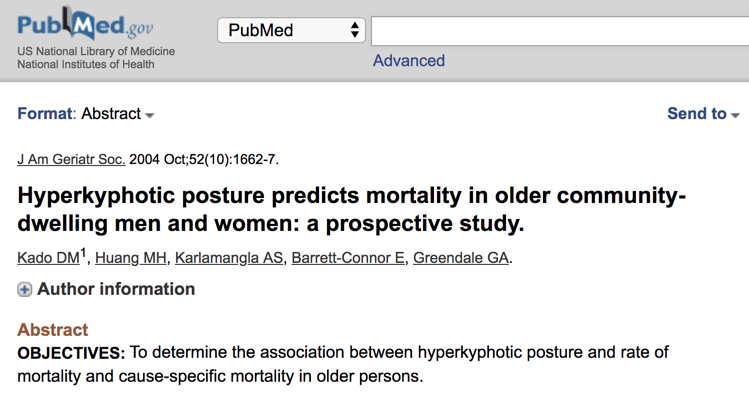Viewport: 749px width, 393px height.
Task: Click the up-down arrows on database selector
Action: click(x=354, y=30)
